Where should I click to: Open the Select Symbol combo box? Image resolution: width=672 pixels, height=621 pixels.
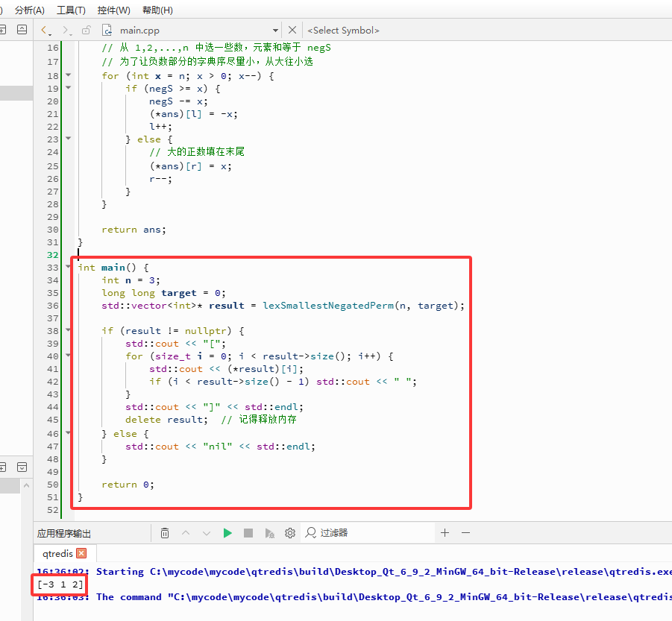pos(343,31)
